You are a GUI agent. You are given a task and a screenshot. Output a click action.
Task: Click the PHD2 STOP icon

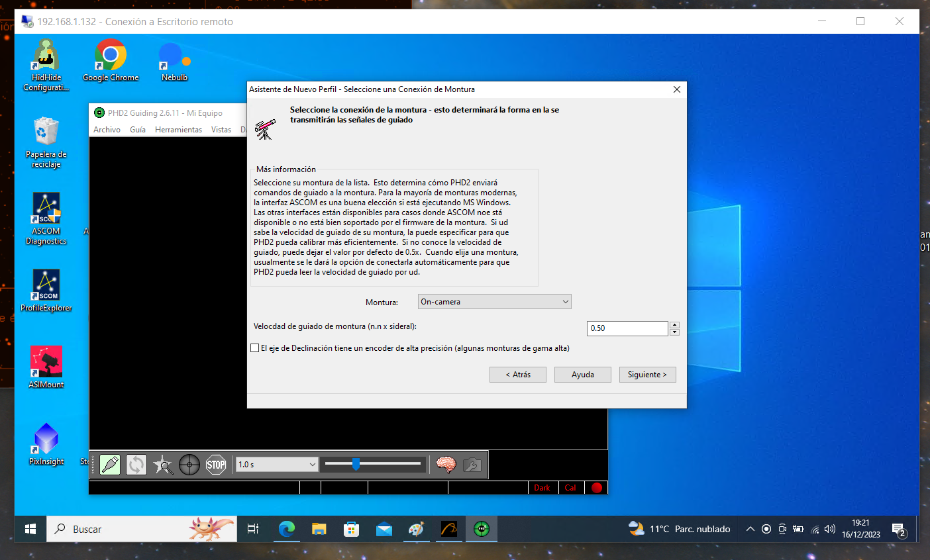click(x=216, y=465)
